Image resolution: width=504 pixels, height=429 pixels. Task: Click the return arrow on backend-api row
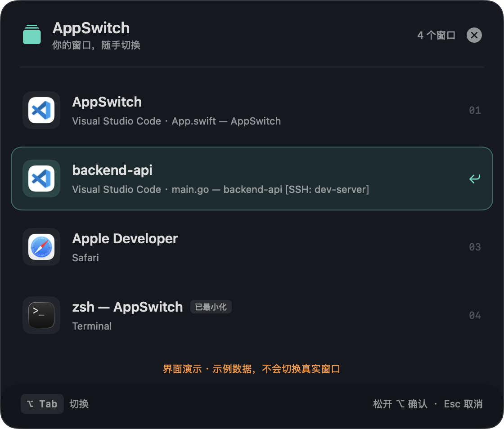pos(474,179)
